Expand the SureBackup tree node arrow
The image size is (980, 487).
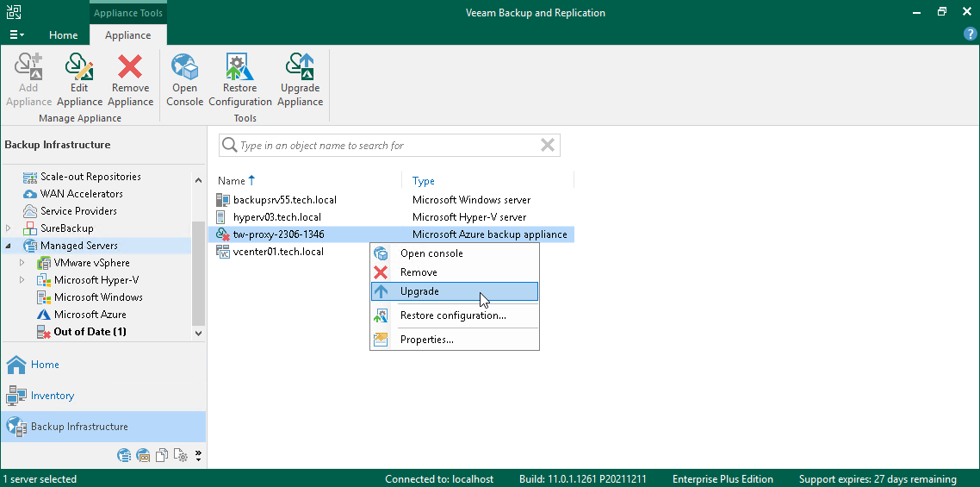(8, 228)
